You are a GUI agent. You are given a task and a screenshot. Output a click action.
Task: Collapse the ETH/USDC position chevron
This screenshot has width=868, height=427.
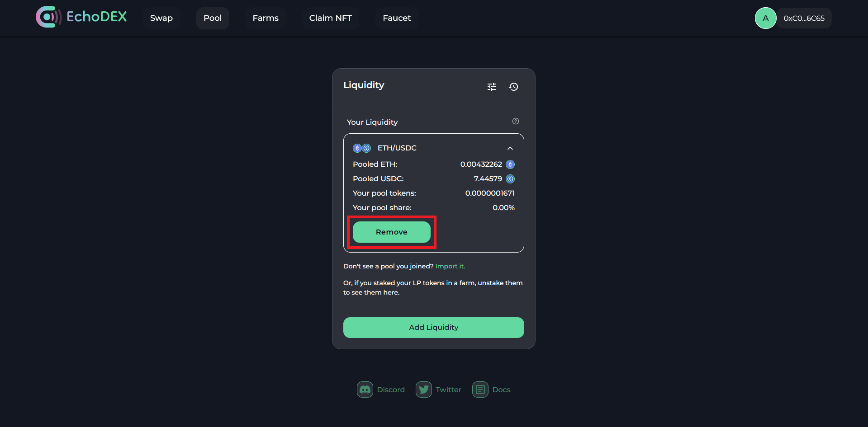pyautogui.click(x=510, y=148)
